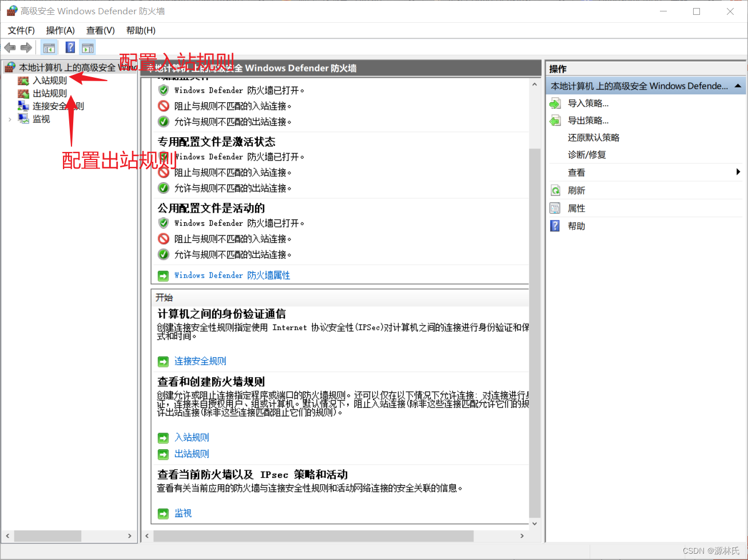Click the 查看和创建防火墙规则 heading

(x=211, y=382)
